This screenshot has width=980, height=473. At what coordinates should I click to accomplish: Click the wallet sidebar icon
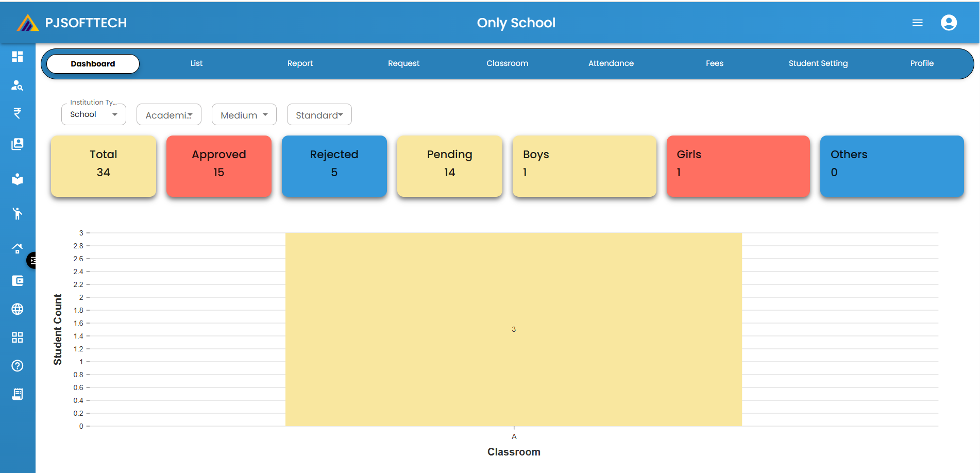18,281
